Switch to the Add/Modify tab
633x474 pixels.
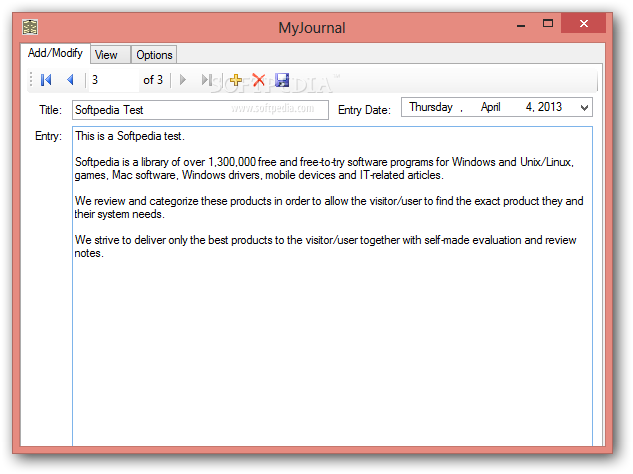55,53
